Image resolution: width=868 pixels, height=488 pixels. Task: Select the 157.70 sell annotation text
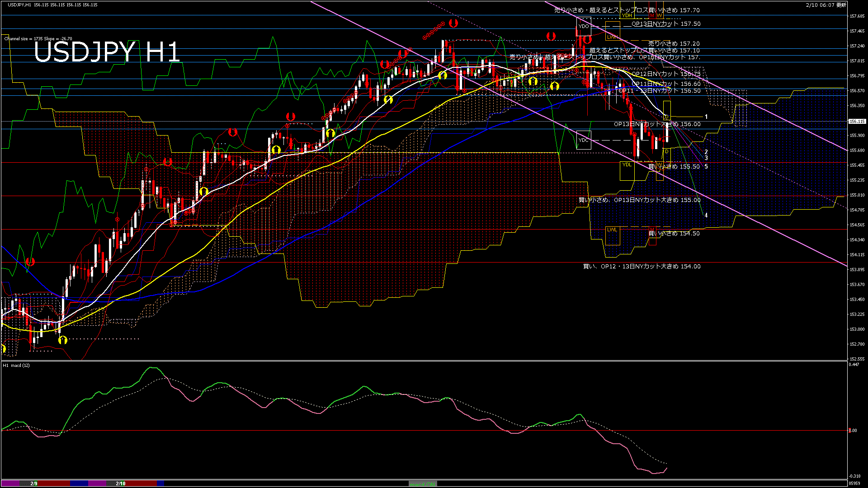click(627, 10)
